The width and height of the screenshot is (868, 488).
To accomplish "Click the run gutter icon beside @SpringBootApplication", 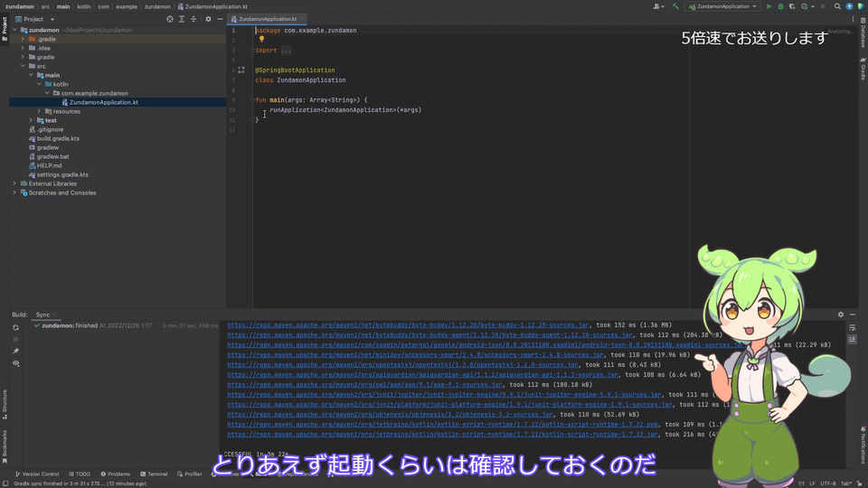I will pos(241,70).
